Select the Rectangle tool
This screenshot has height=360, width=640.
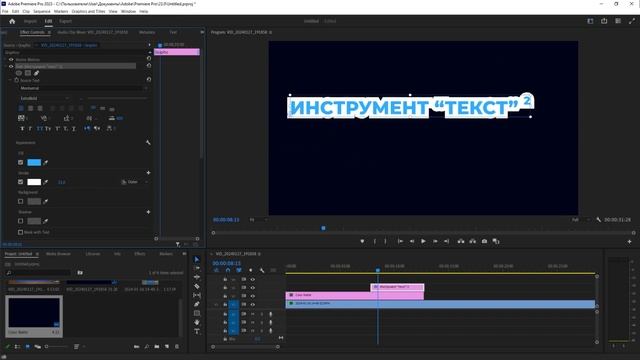point(197,313)
